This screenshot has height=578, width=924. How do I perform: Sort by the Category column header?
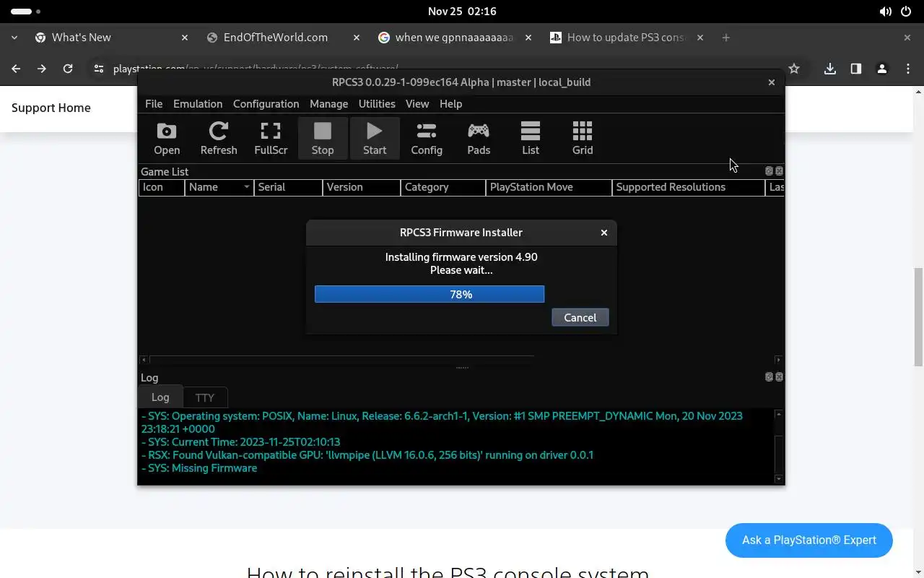[443, 187]
